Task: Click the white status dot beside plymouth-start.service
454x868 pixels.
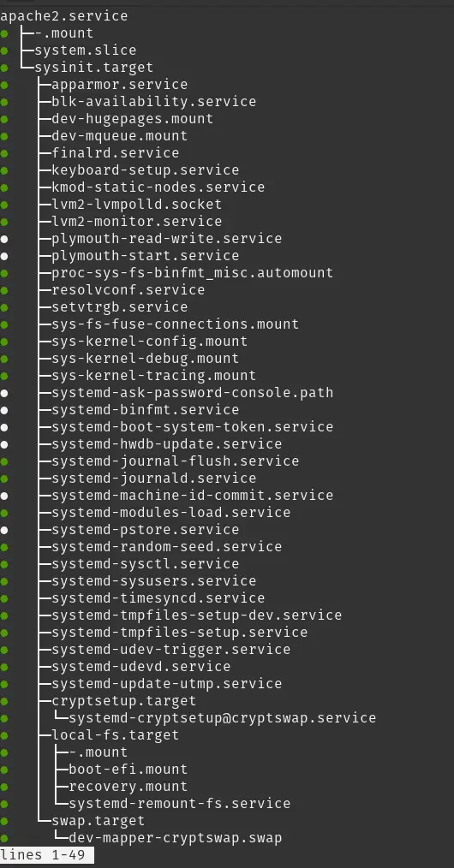Action: click(4, 256)
